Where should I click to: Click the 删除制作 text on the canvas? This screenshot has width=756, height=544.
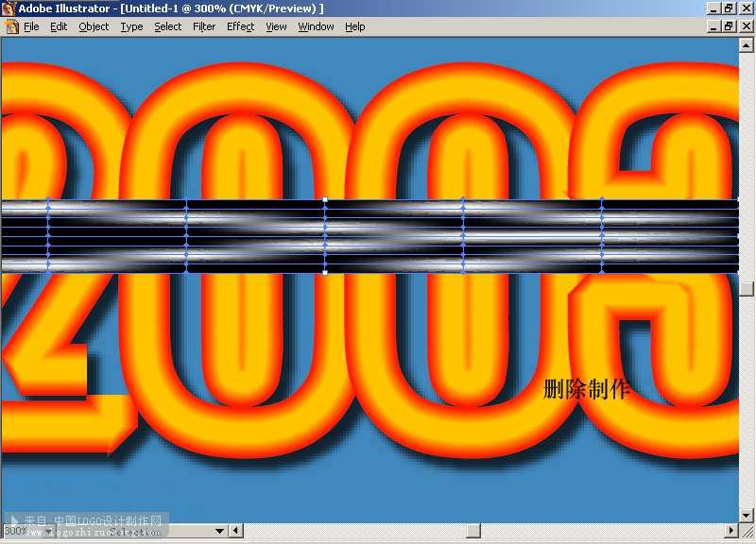586,389
